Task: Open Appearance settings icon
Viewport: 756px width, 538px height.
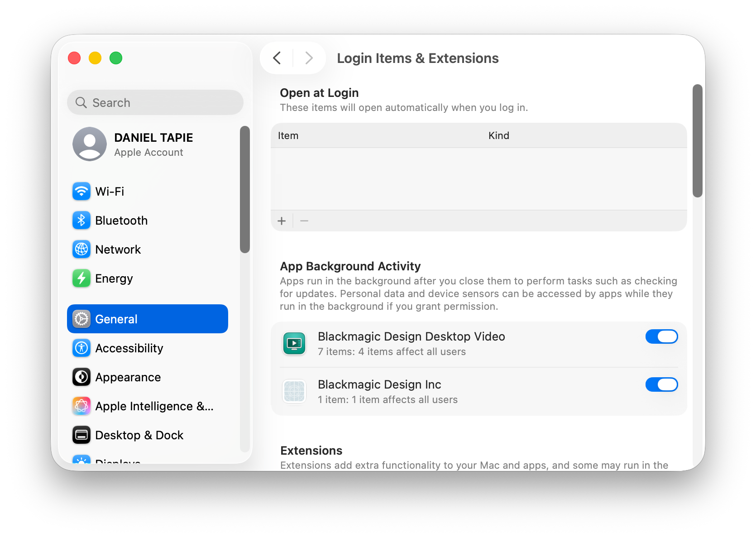Action: [81, 377]
